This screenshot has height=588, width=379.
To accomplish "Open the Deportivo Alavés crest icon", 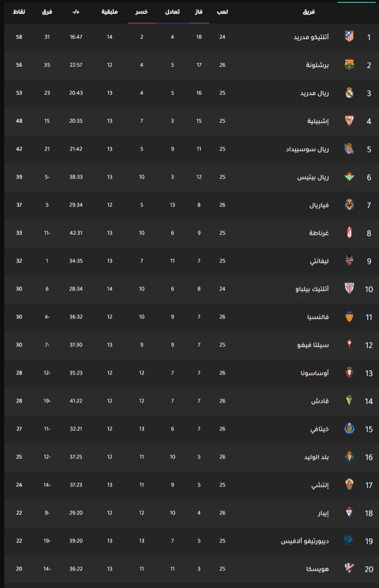I will 349,540.
